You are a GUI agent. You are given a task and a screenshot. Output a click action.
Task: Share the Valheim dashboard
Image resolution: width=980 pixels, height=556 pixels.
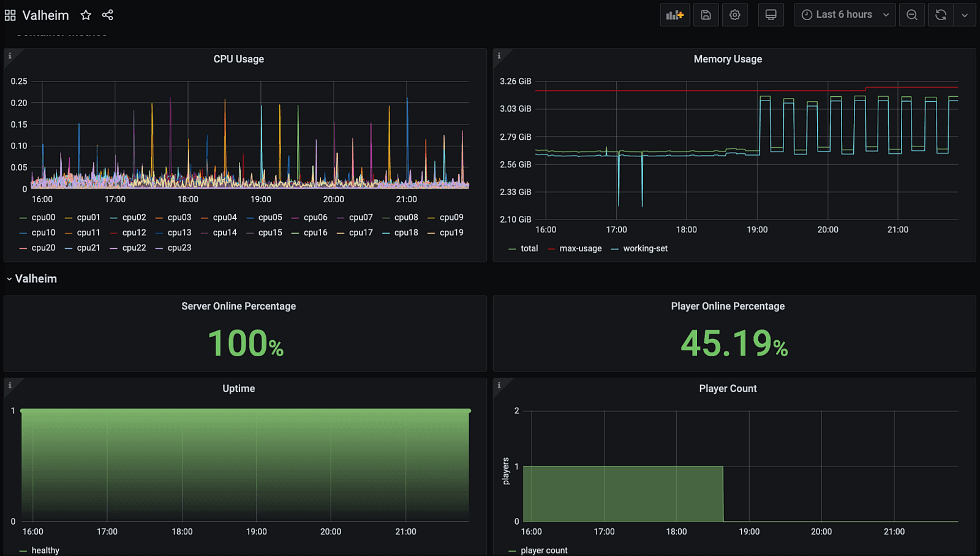click(107, 15)
